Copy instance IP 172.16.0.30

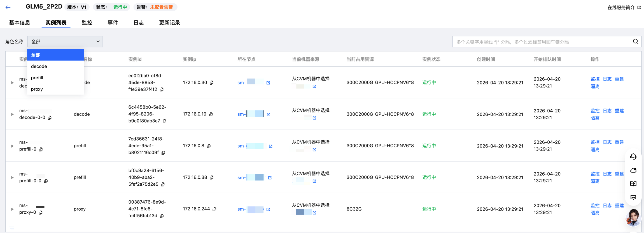[212, 82]
